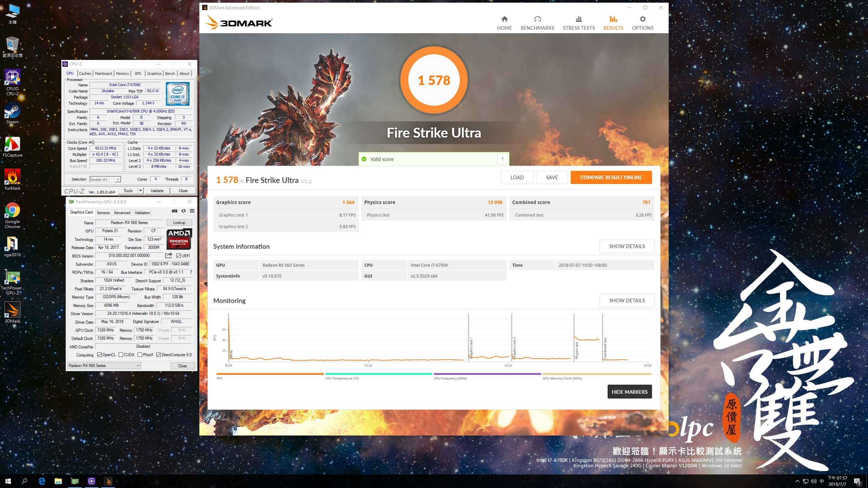
Task: Switch to CPU-Z Caches tab
Action: 85,74
